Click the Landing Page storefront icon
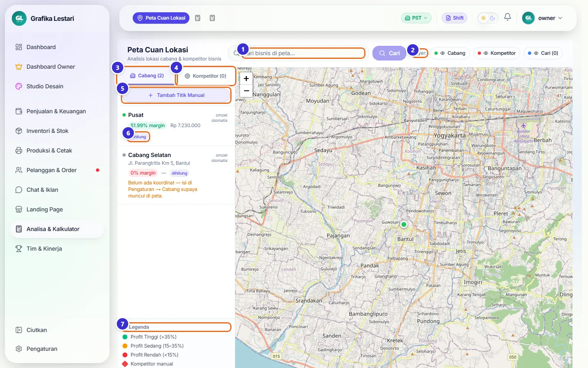 click(19, 209)
